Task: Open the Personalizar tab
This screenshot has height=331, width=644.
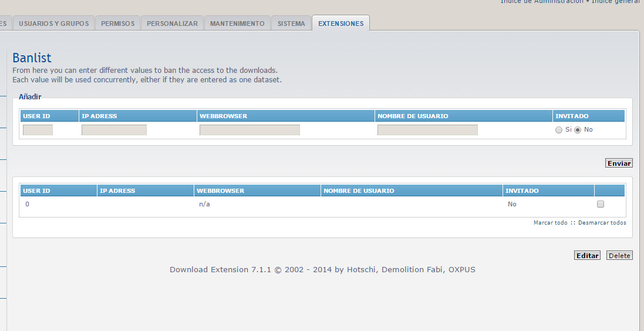Action: tap(172, 24)
